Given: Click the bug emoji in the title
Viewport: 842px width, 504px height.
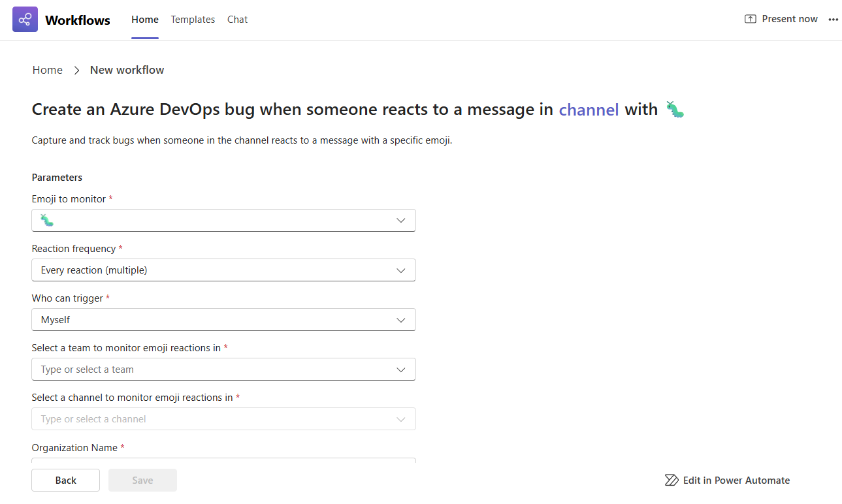Looking at the screenshot, I should pyautogui.click(x=675, y=109).
